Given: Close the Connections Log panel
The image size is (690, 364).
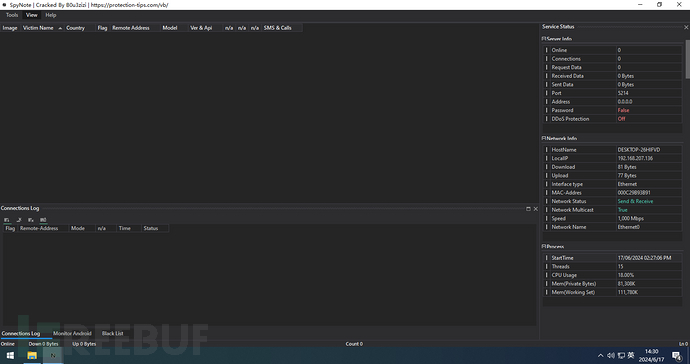Looking at the screenshot, I should click(x=536, y=209).
